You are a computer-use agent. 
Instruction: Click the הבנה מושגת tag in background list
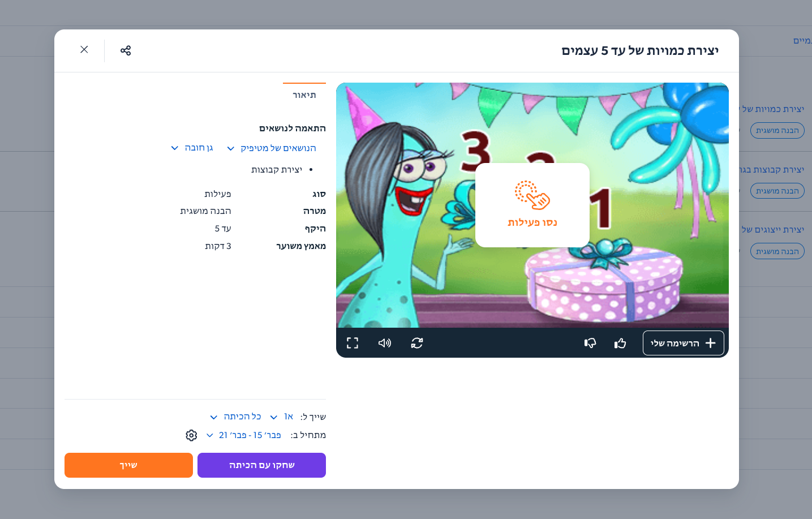[x=777, y=131]
